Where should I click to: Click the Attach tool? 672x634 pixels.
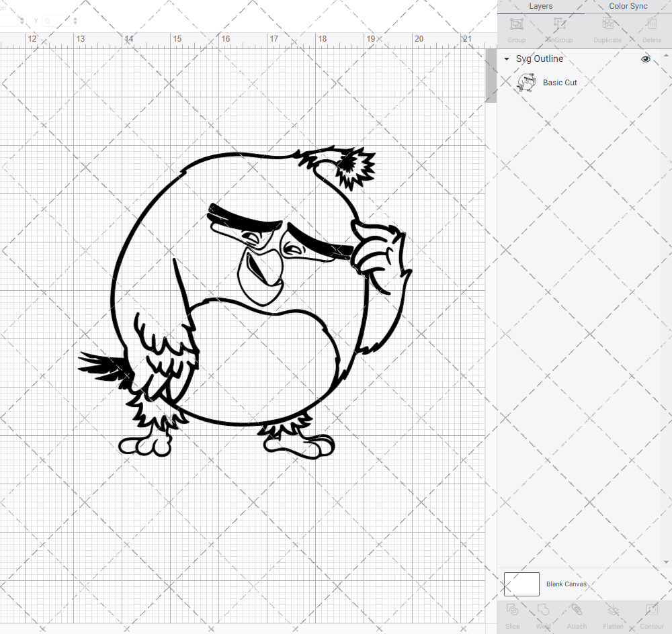click(577, 615)
